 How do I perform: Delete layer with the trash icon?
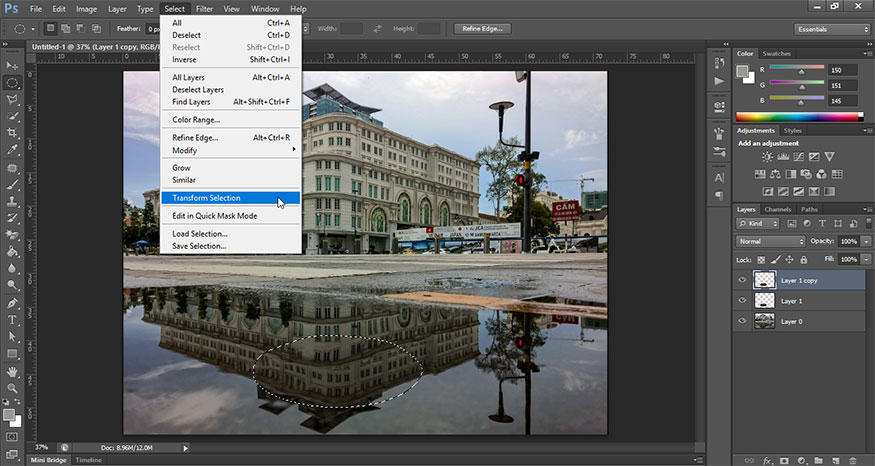pos(852,460)
